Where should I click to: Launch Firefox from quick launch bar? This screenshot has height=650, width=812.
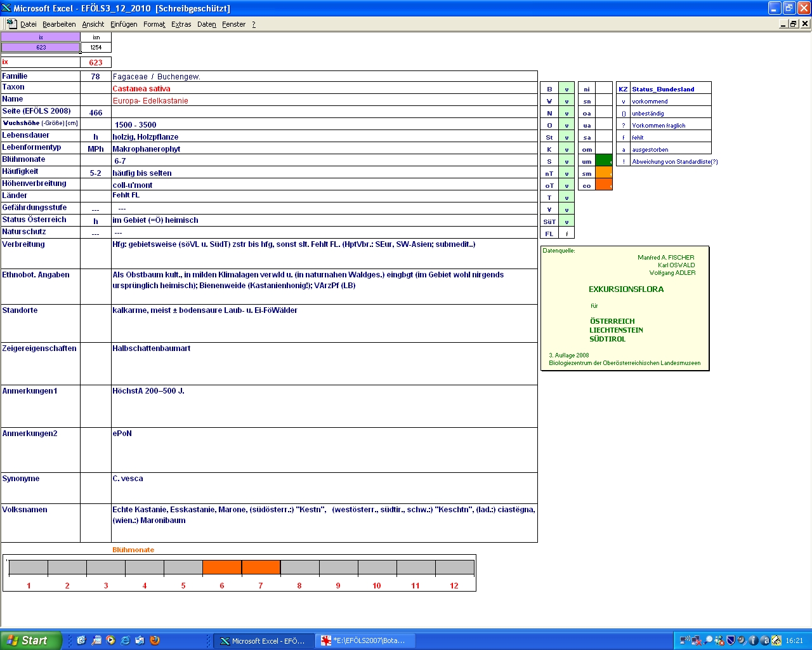tap(154, 640)
